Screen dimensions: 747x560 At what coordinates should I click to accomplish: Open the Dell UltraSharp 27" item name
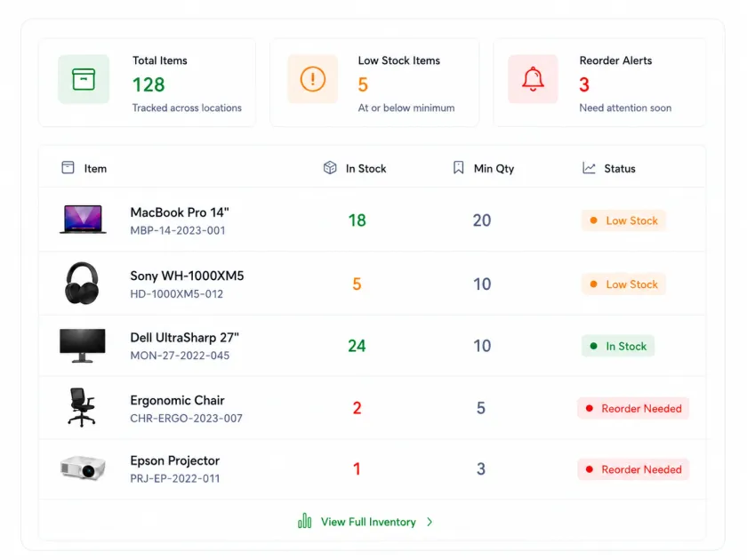pyautogui.click(x=184, y=338)
